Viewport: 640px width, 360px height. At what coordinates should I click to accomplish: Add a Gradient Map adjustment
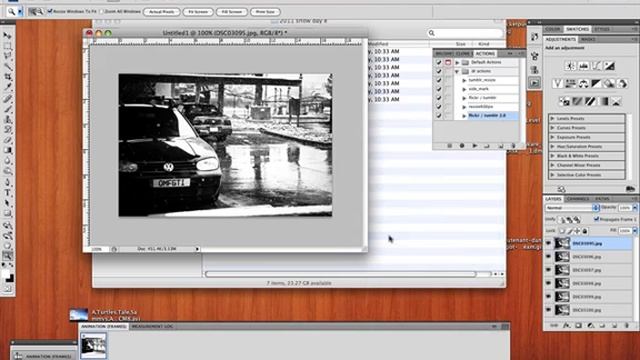click(603, 101)
